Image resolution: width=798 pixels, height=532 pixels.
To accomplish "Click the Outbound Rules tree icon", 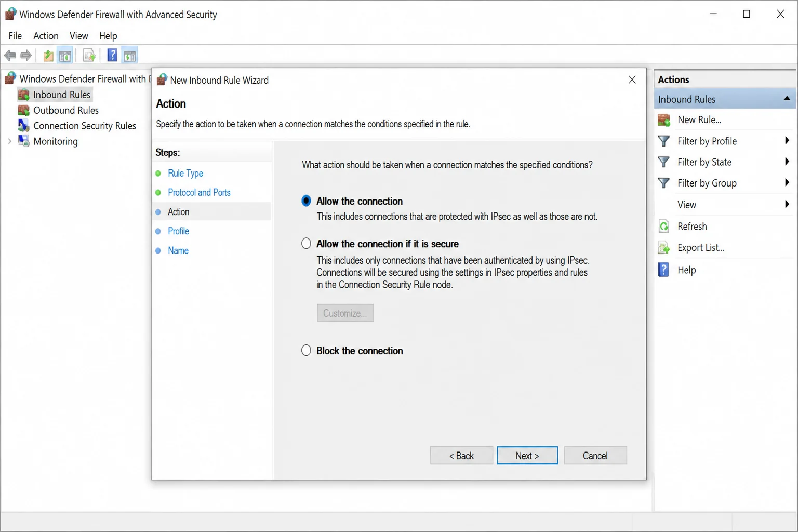I will [23, 110].
